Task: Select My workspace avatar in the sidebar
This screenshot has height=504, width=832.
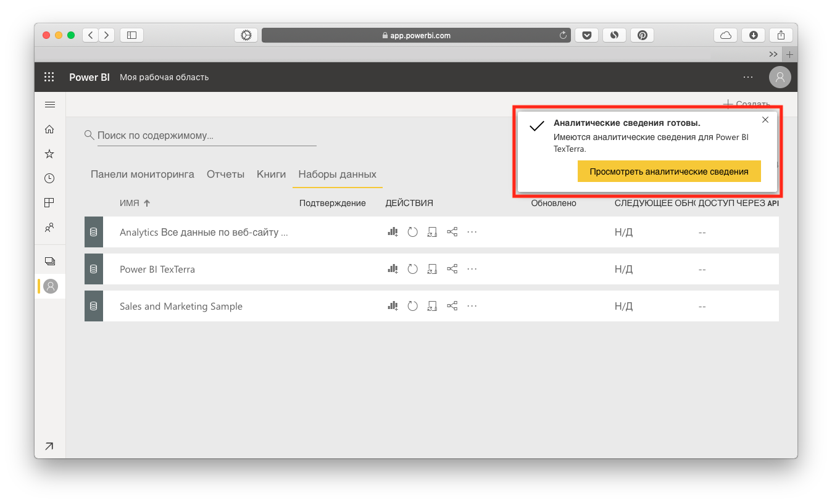Action: coord(51,286)
